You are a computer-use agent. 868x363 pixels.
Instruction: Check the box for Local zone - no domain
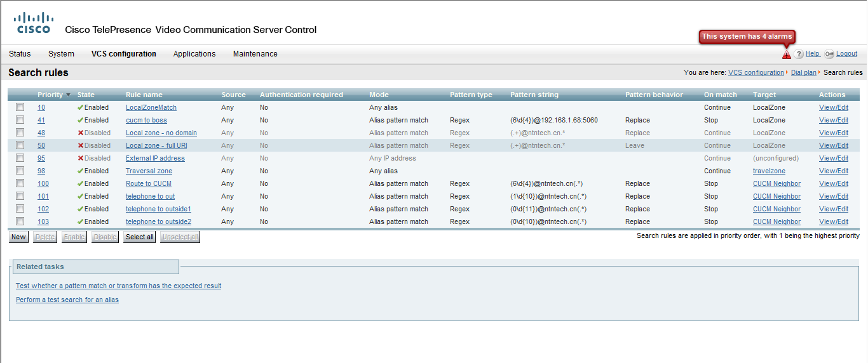(x=20, y=133)
